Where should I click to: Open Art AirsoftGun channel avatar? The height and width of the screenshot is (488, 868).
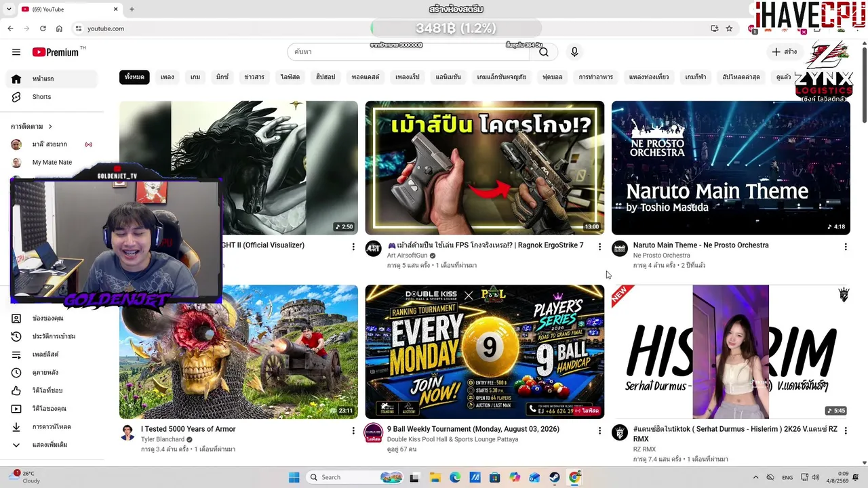[373, 249]
